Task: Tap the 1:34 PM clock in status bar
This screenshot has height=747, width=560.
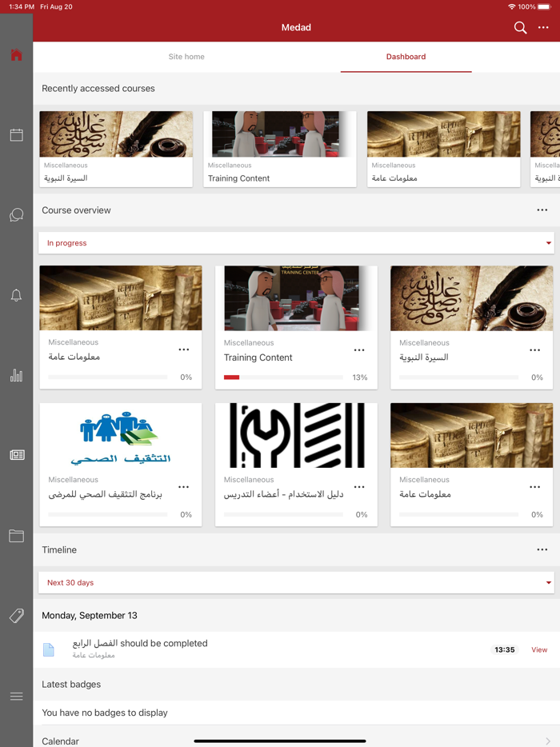Action: tap(22, 6)
